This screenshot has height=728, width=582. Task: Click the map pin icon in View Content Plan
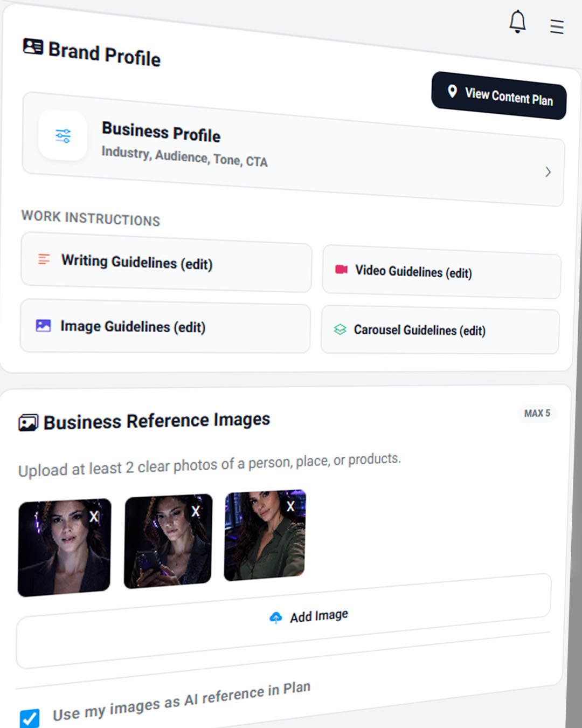(453, 91)
